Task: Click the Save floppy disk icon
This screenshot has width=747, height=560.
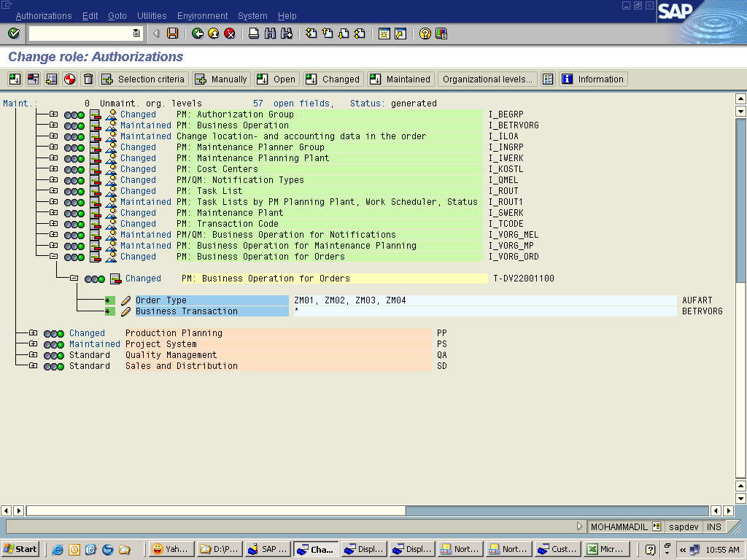Action: 172,34
